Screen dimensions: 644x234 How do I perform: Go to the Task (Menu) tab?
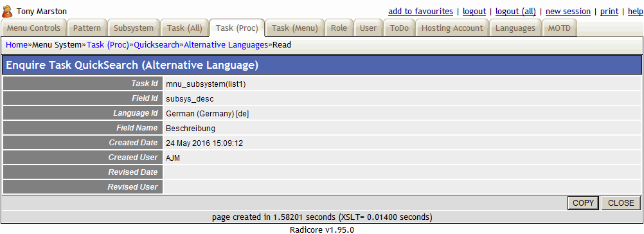point(295,28)
